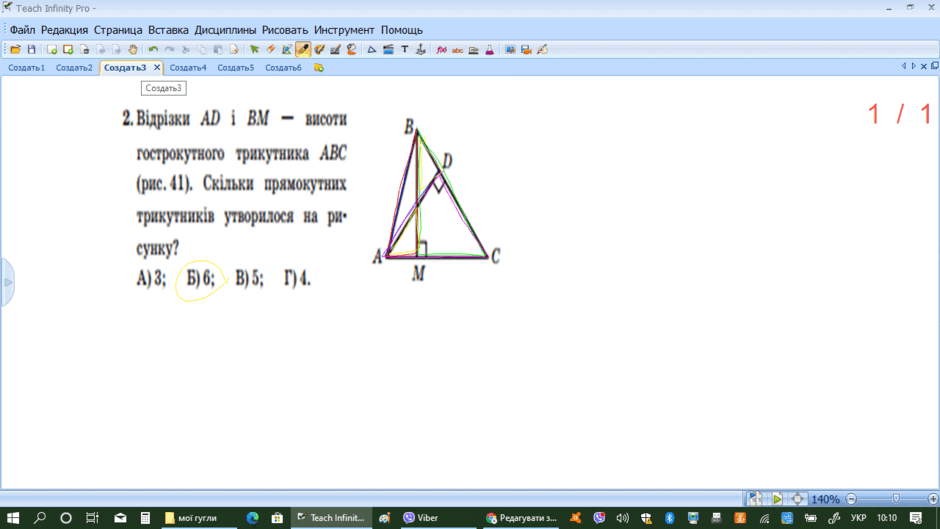This screenshot has height=529, width=940.
Task: Click the fit-to-screen arrows icon
Action: [797, 498]
